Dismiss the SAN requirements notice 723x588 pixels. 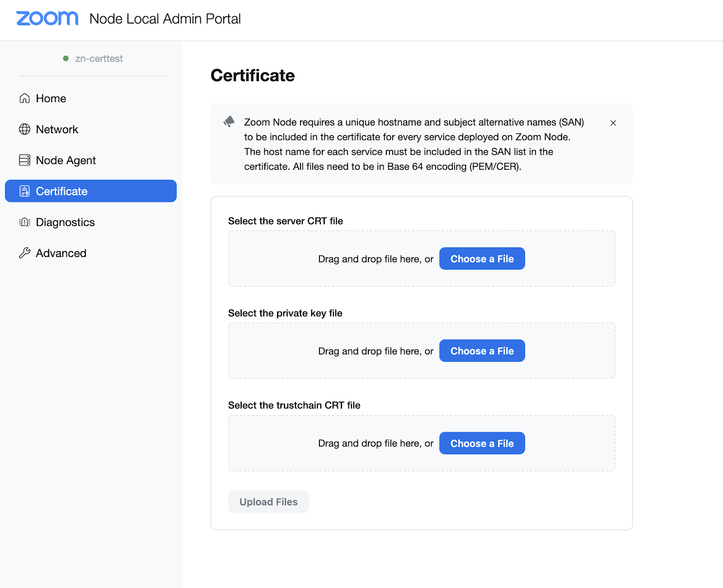coord(613,123)
